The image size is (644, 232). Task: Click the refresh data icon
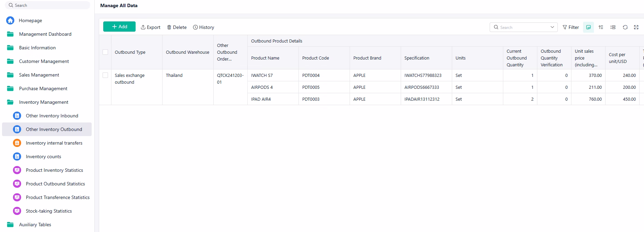625,27
